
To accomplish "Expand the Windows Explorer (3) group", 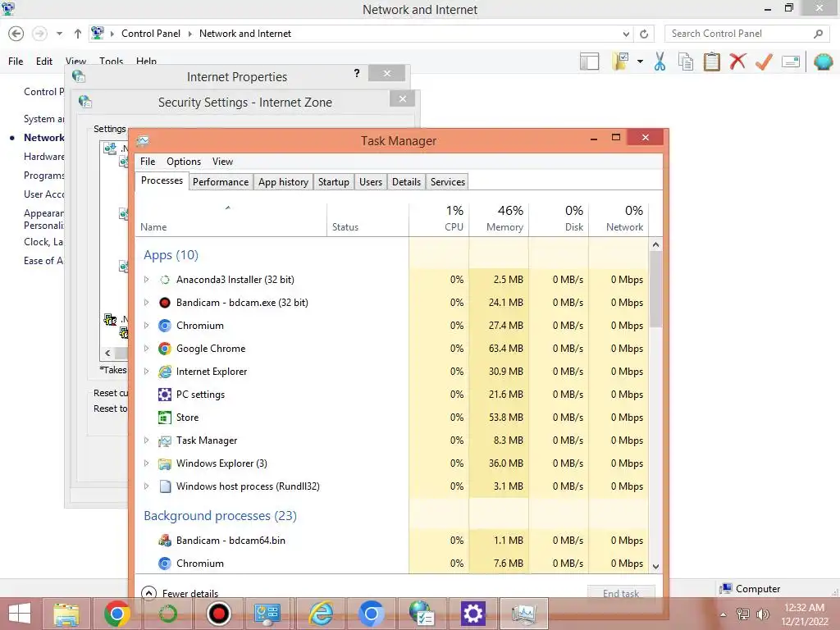I will coord(146,463).
